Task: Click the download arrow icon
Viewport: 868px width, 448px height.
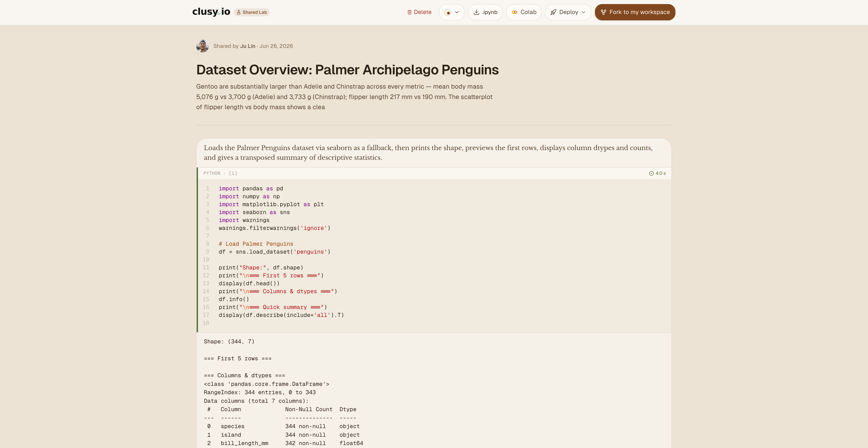Action: click(476, 12)
